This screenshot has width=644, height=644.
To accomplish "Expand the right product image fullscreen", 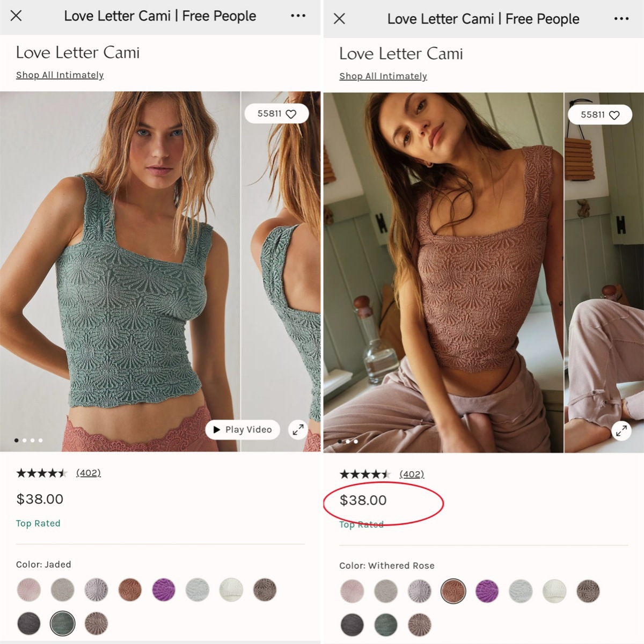I will [621, 431].
